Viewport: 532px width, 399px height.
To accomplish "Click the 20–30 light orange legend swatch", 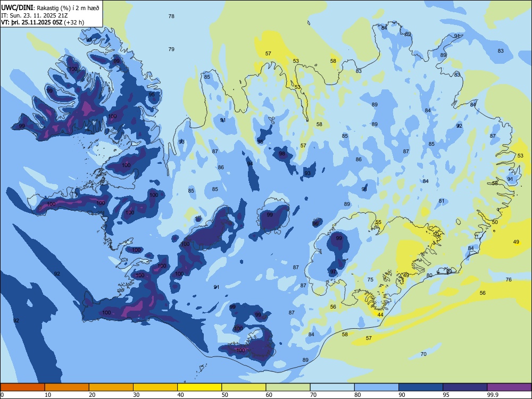I will click(111, 387).
